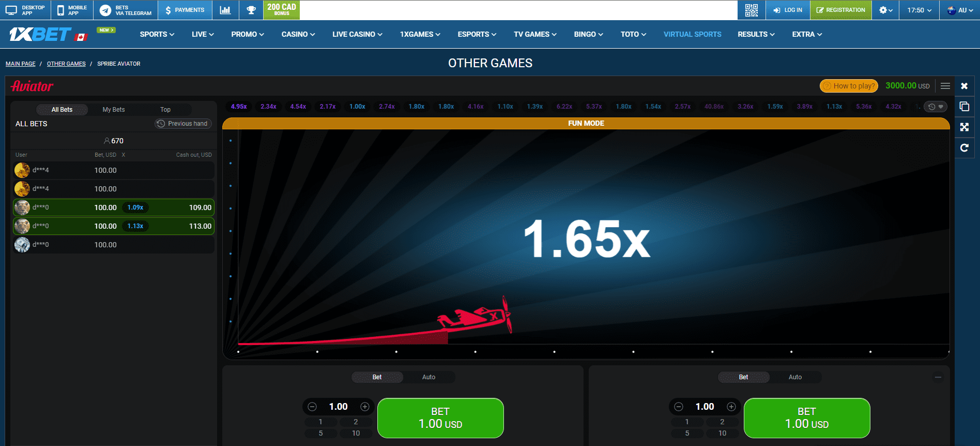Expand the Toto menu
Screen dimensions: 980x446
click(x=633, y=34)
